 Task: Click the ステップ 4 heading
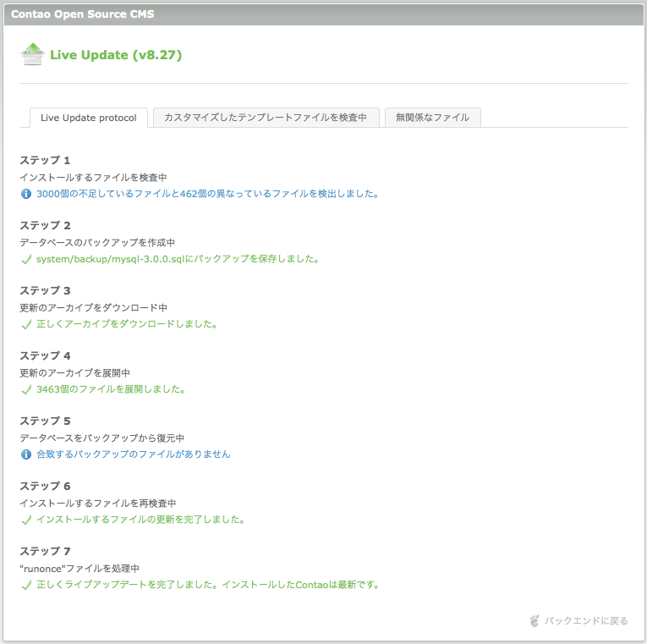coord(45,356)
